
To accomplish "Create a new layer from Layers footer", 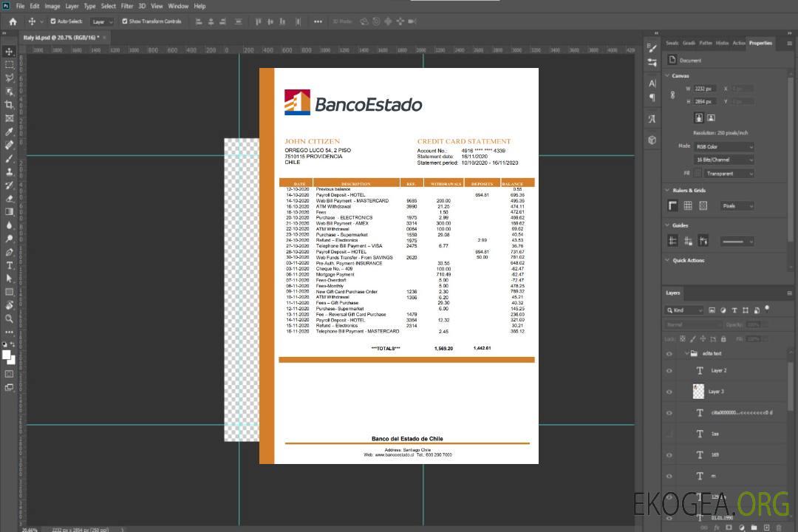I will [766, 528].
